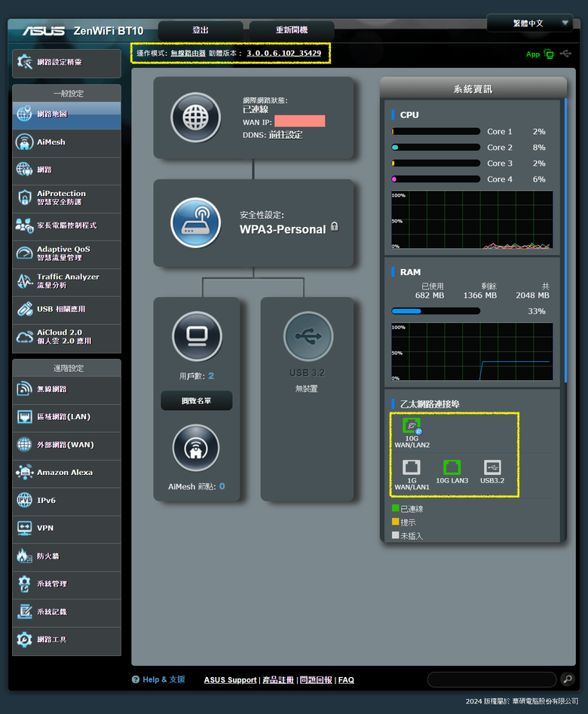This screenshot has height=714, width=588.
Task: Click the Amazon Alexa icon
Action: [x=25, y=473]
